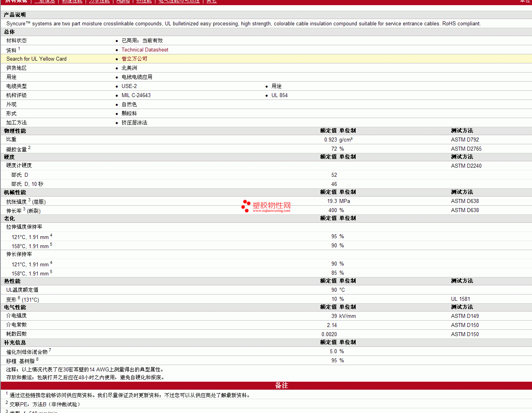Click the ASTM D2765 test method
This screenshot has height=413, width=532.
coord(466,149)
